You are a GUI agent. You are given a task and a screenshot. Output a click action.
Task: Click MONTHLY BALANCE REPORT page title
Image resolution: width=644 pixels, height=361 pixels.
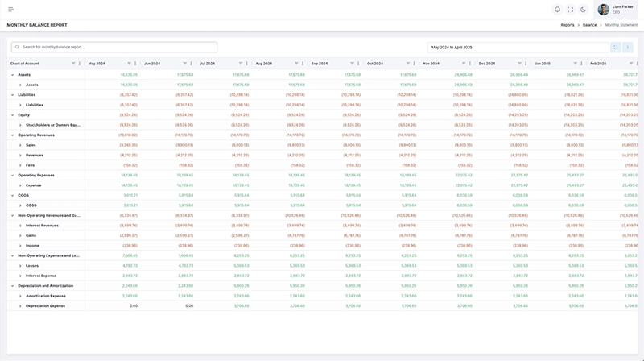tap(37, 25)
